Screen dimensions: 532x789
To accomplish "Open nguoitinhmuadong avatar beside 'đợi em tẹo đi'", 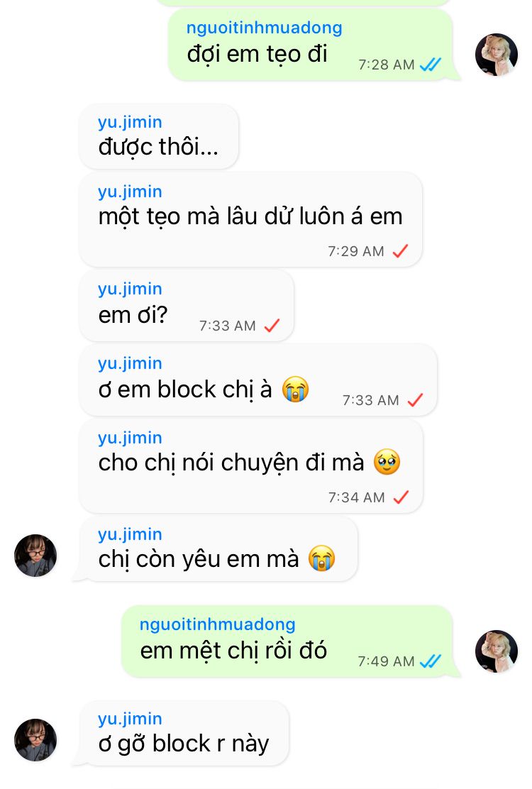I will pyautogui.click(x=497, y=55).
